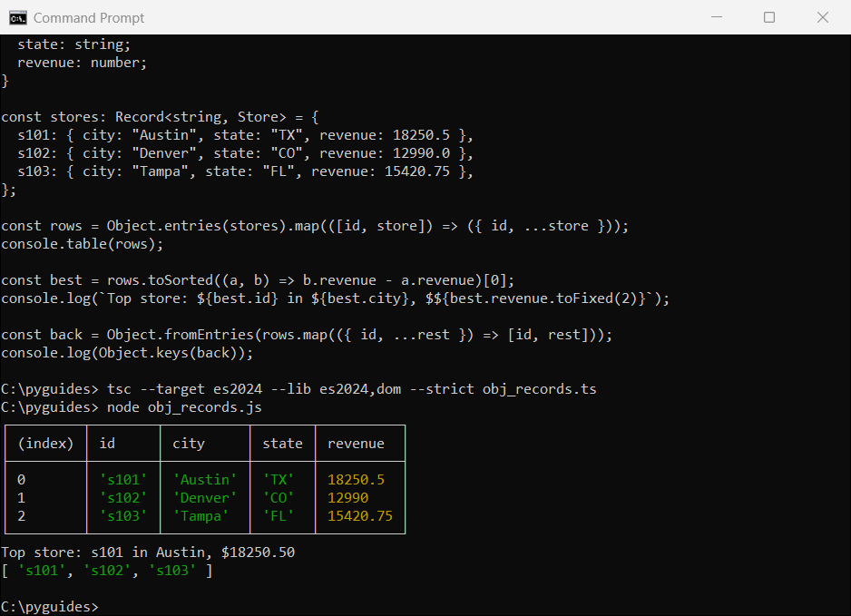Click the 'Tampa' city cell
The image size is (851, 616).
(x=201, y=516)
